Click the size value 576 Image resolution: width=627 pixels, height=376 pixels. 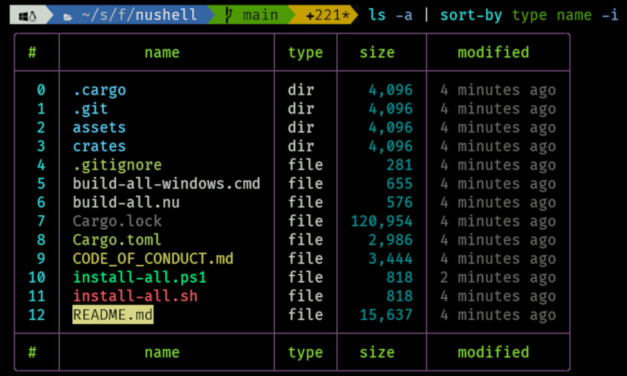pos(399,202)
